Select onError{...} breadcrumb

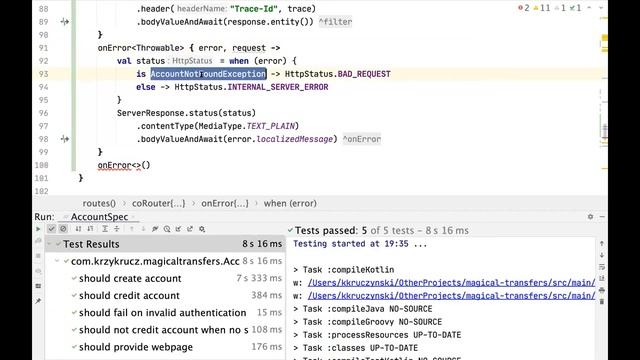pos(224,203)
